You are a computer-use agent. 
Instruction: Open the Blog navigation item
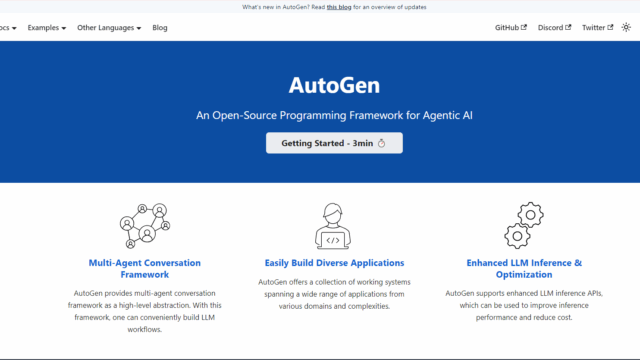[x=160, y=28]
